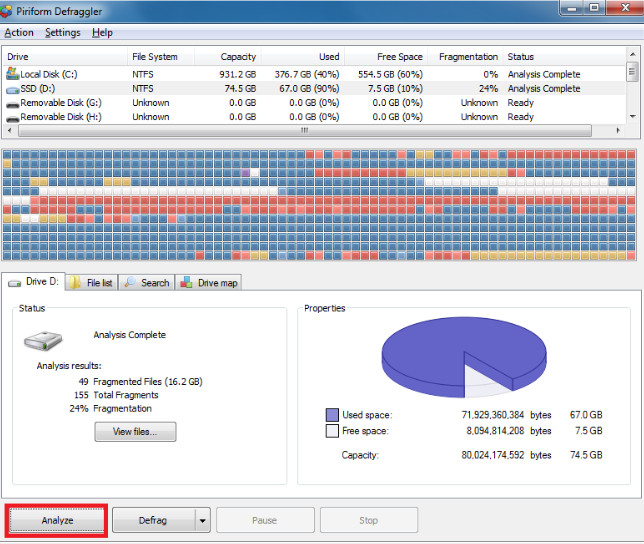Sort by the File System column header
This screenshot has height=544, width=644.
(161, 57)
